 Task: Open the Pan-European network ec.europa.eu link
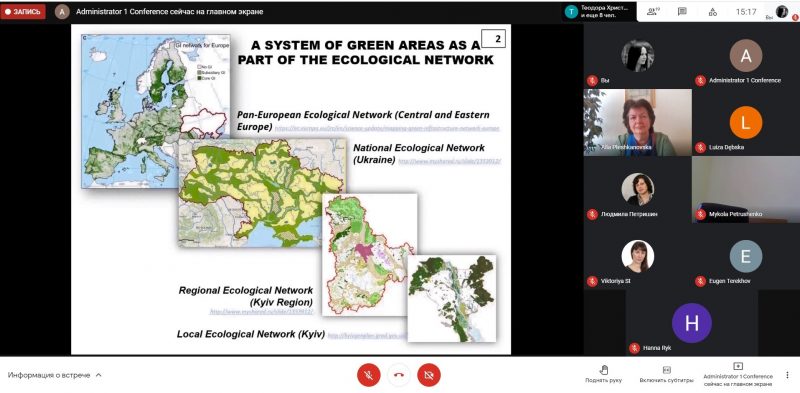[x=387, y=129]
